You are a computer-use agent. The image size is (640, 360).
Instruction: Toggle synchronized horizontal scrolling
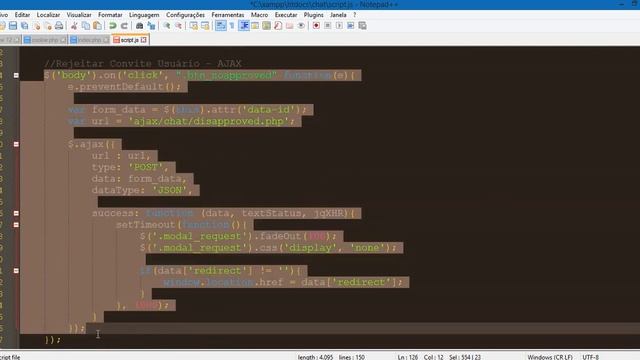point(205,26)
